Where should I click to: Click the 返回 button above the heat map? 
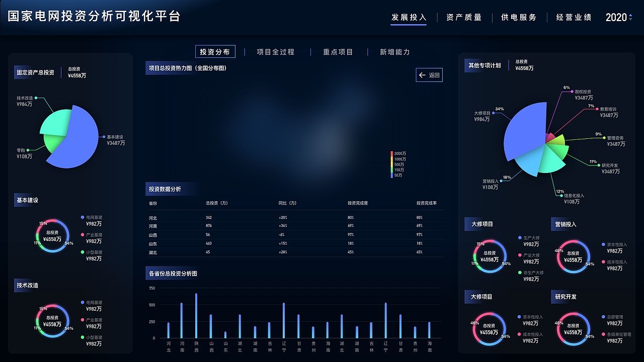[429, 75]
